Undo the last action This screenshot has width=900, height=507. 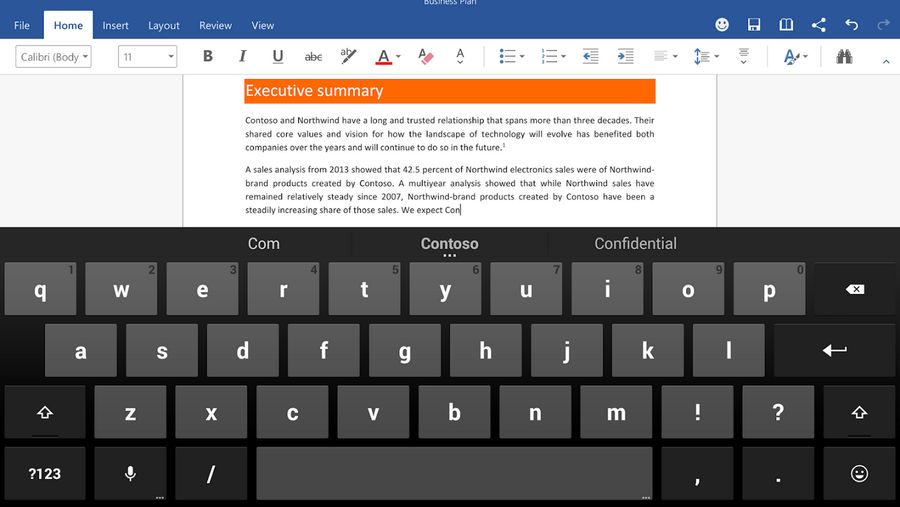pyautogui.click(x=852, y=24)
